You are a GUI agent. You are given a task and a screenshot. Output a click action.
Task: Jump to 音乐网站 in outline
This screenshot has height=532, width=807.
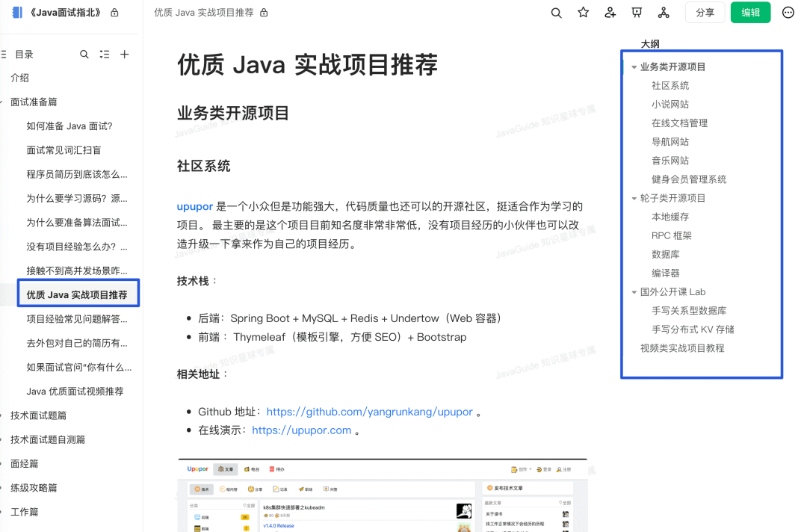pos(670,161)
